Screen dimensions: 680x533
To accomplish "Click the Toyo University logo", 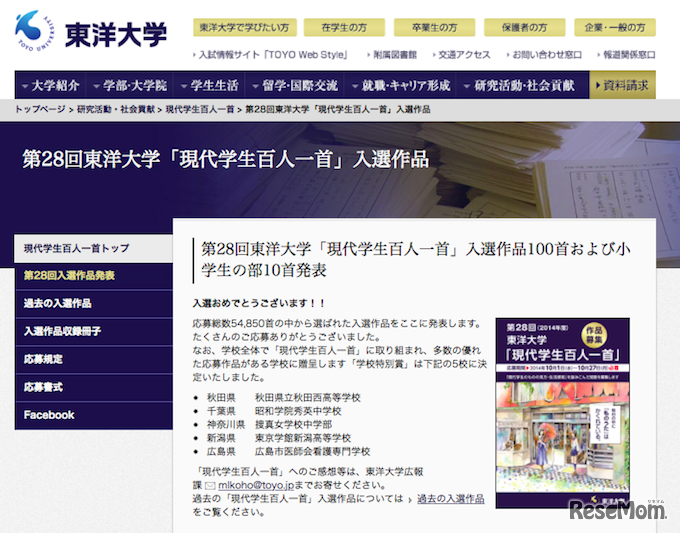I will (35, 30).
